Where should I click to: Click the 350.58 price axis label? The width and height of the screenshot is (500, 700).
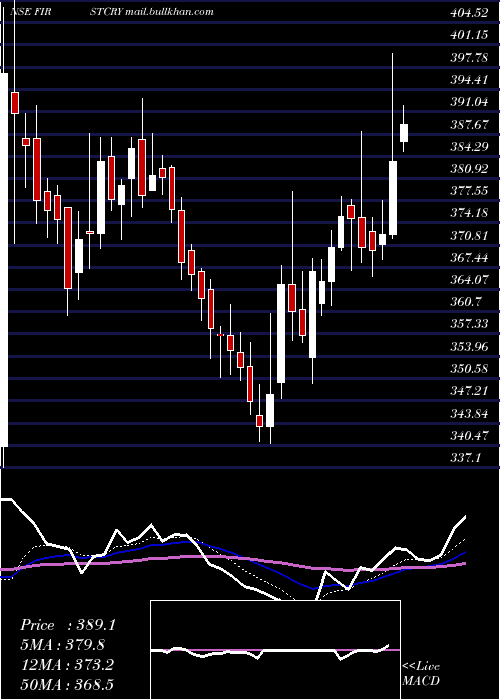pos(469,369)
